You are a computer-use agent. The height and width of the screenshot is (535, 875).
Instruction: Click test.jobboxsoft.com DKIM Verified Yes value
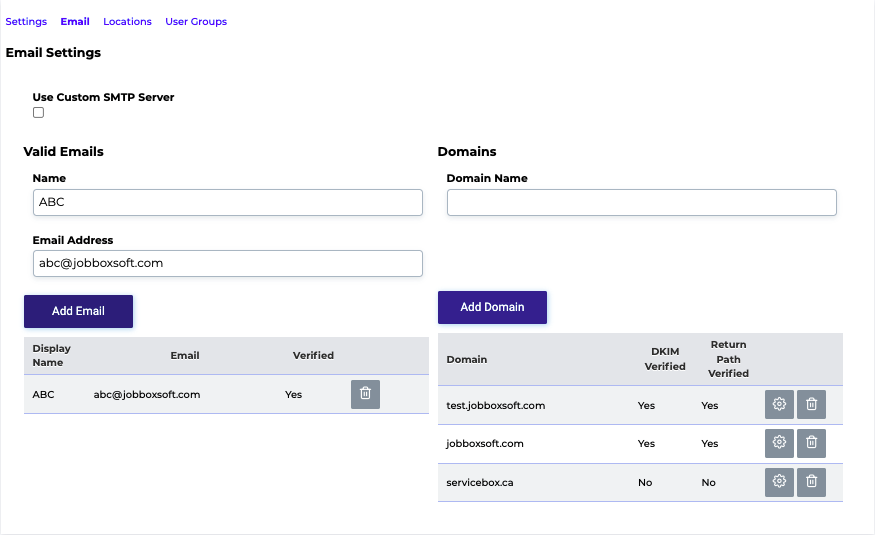[646, 406]
